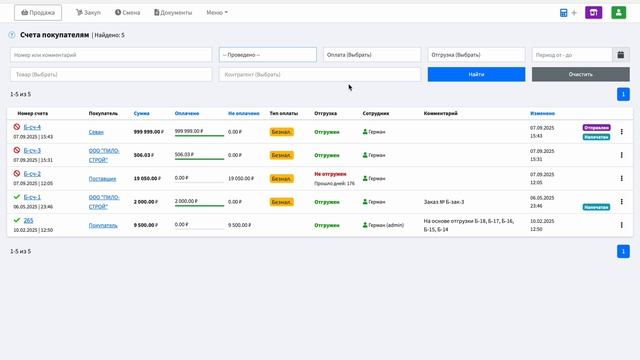Click the Отправлен badge on Б-сч-4
The height and width of the screenshot is (360, 640).
click(x=596, y=128)
